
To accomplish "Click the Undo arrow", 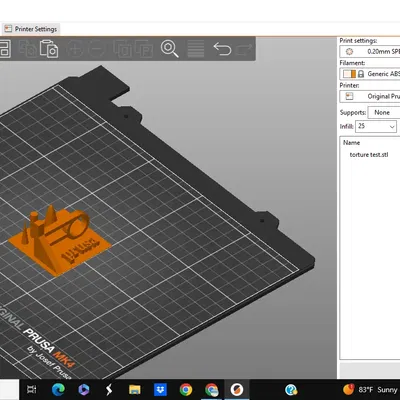I will click(x=222, y=49).
